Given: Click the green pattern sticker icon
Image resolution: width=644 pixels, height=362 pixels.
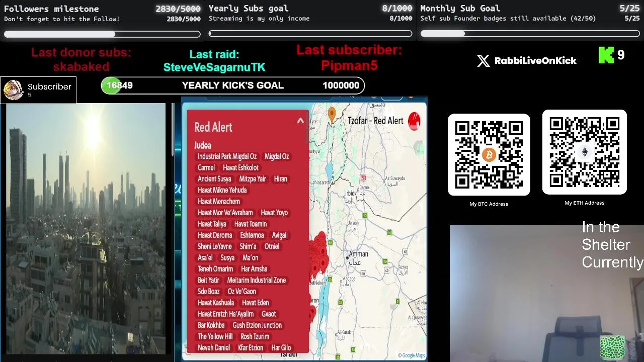Looking at the screenshot, I should [612, 347].
